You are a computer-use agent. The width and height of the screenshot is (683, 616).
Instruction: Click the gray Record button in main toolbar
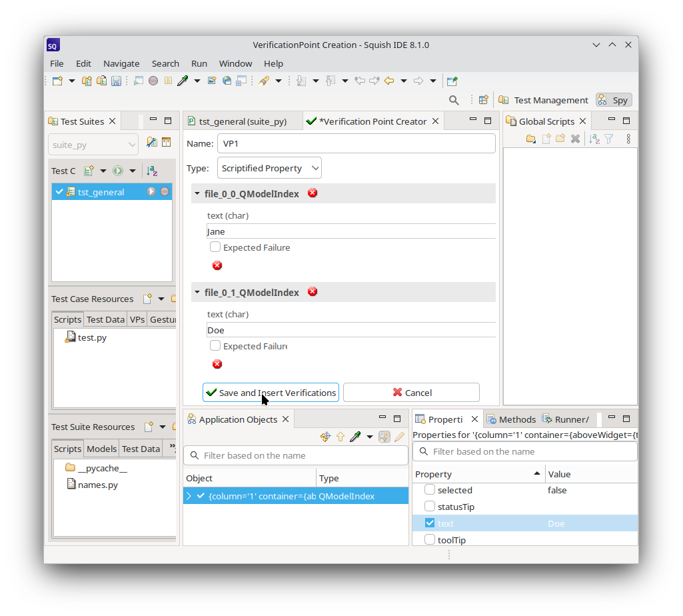coord(153,81)
